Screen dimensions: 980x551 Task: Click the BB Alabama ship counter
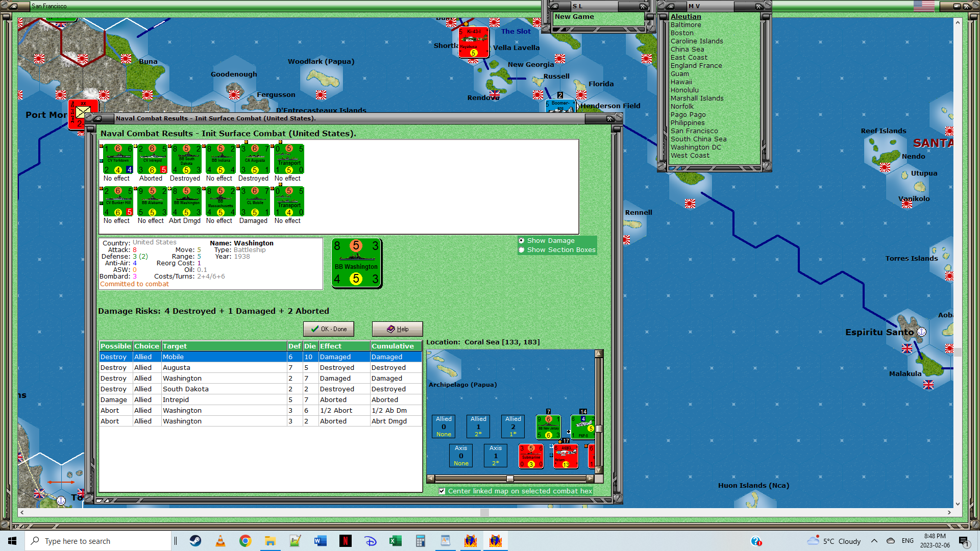pos(152,202)
